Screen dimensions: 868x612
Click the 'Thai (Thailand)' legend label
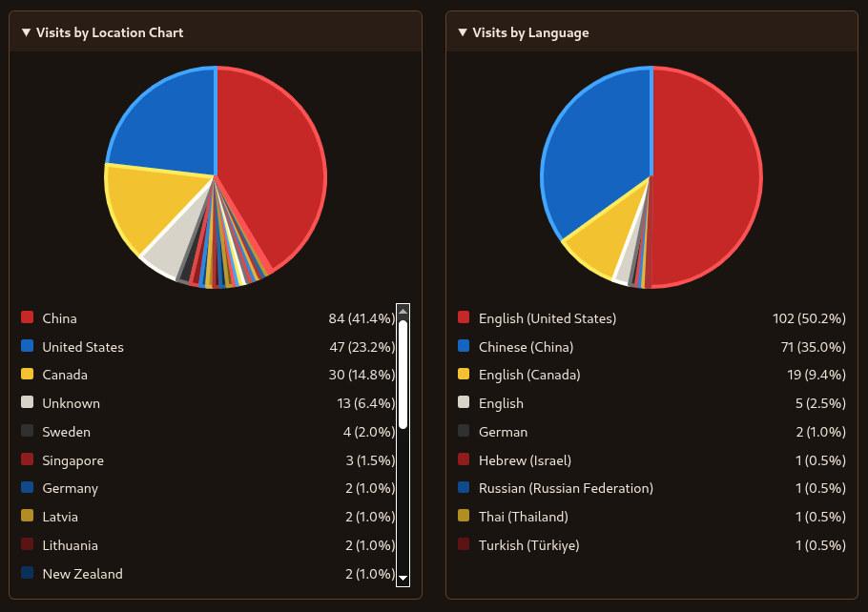523,517
